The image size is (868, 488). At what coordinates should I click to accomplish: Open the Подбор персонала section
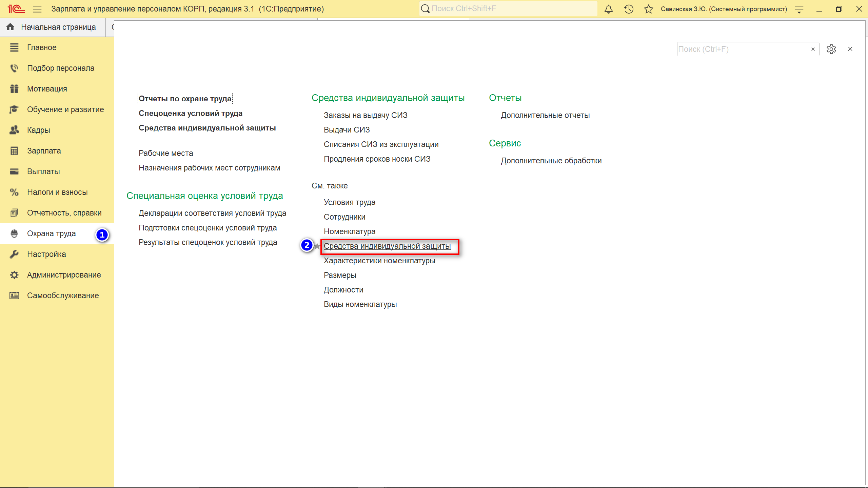pos(61,68)
